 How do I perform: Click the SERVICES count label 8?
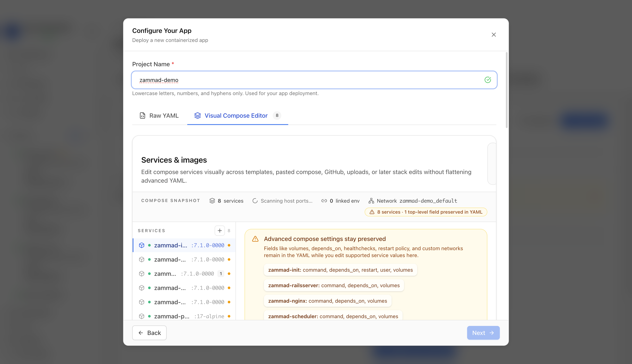[229, 230]
